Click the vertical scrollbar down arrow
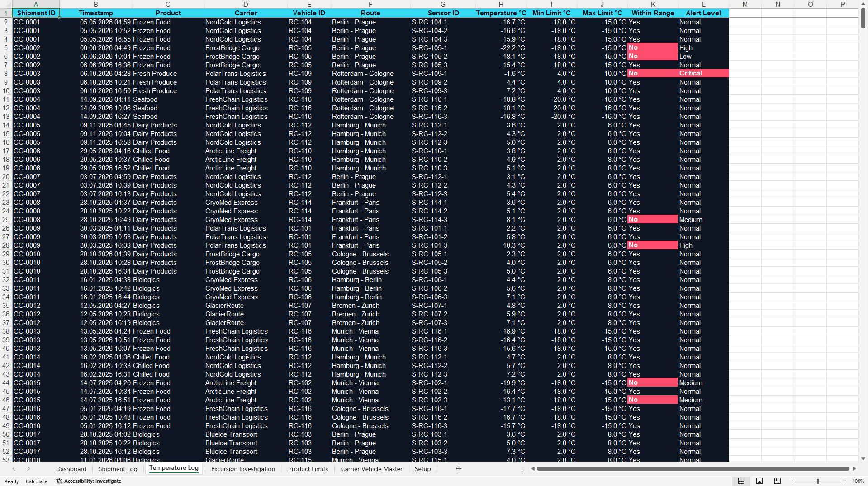Screen dimensions: 868x486 click(863, 458)
